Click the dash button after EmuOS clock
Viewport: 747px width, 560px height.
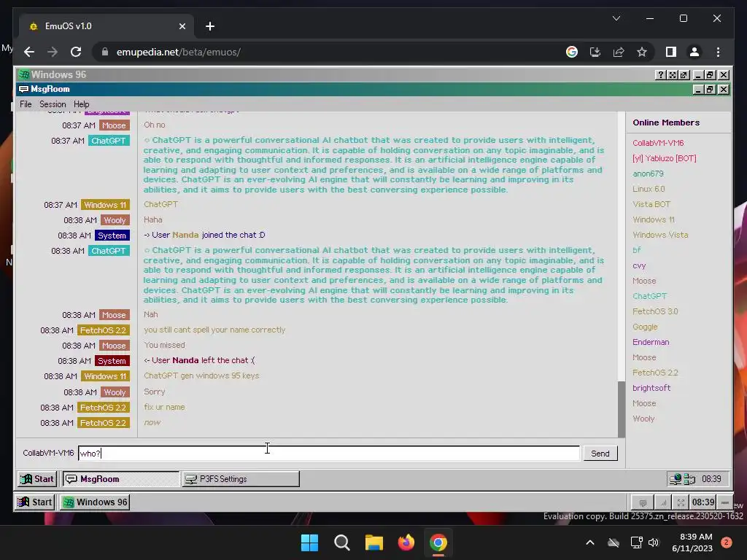pyautogui.click(x=724, y=502)
